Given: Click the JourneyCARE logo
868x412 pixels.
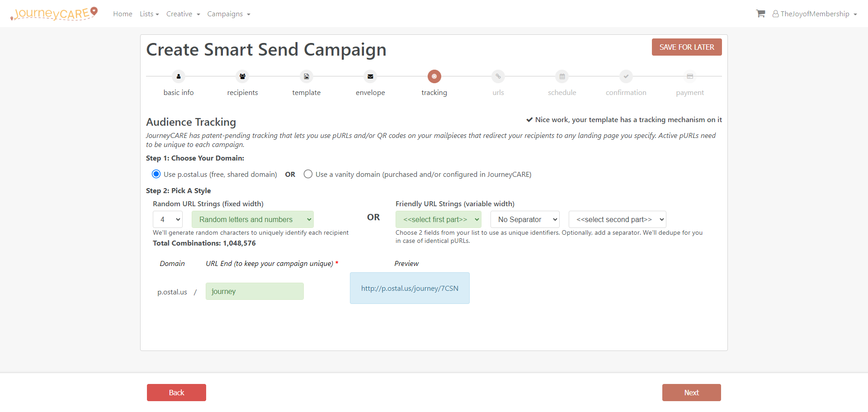Looking at the screenshot, I should click(x=54, y=14).
